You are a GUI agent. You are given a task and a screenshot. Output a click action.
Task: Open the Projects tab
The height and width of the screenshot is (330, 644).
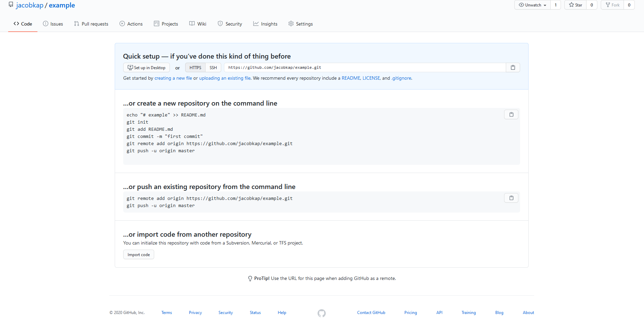click(x=166, y=24)
